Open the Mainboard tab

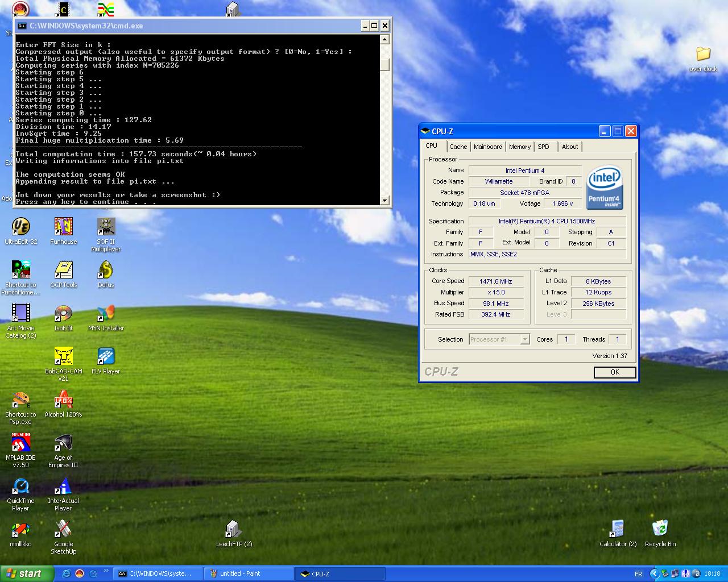[488, 147]
